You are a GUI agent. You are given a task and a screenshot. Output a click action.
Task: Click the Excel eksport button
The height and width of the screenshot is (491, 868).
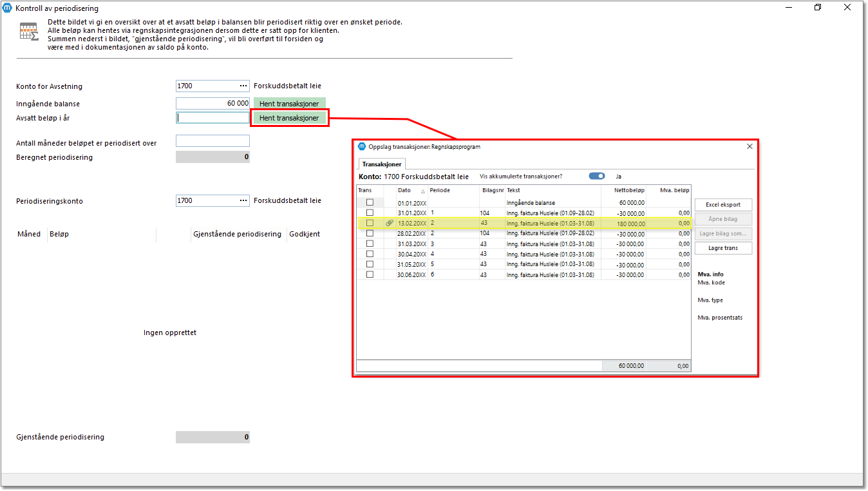723,205
